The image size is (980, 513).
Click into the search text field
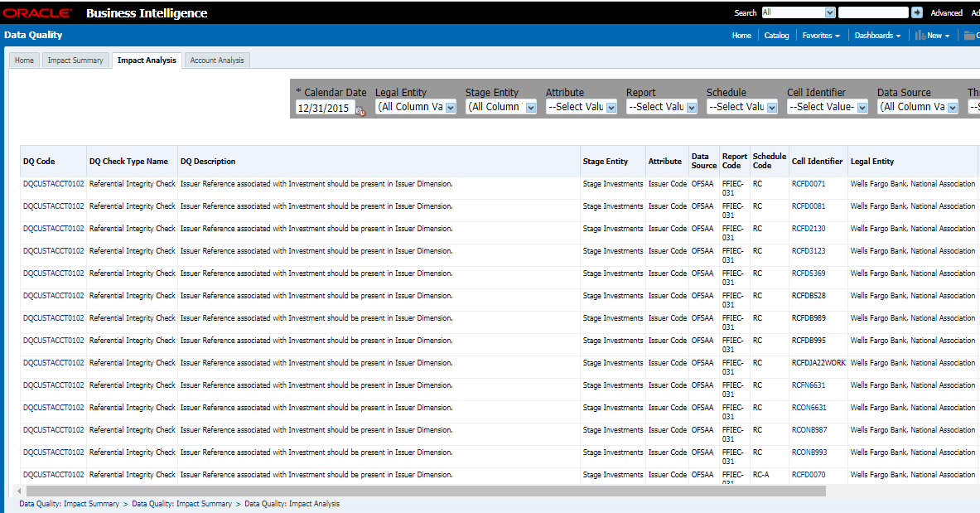pos(873,12)
